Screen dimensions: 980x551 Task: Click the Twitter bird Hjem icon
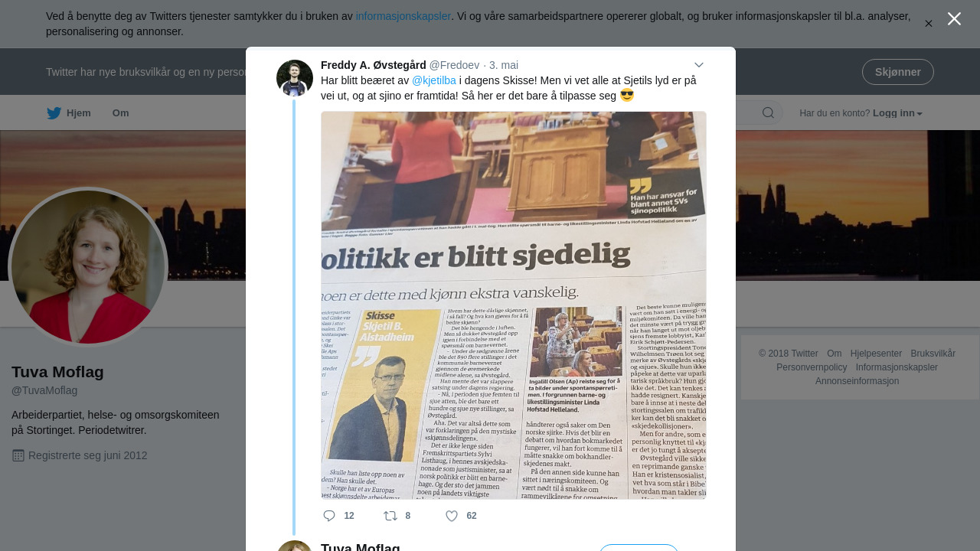point(54,113)
